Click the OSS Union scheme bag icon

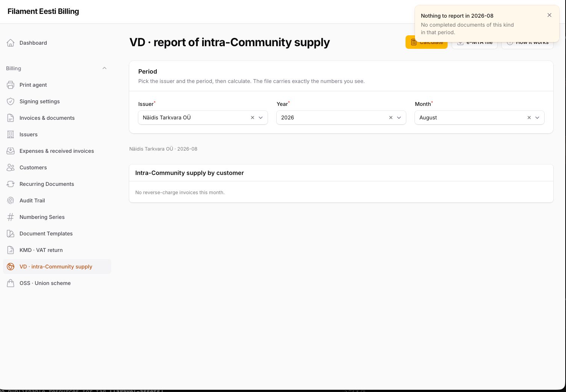(x=11, y=283)
